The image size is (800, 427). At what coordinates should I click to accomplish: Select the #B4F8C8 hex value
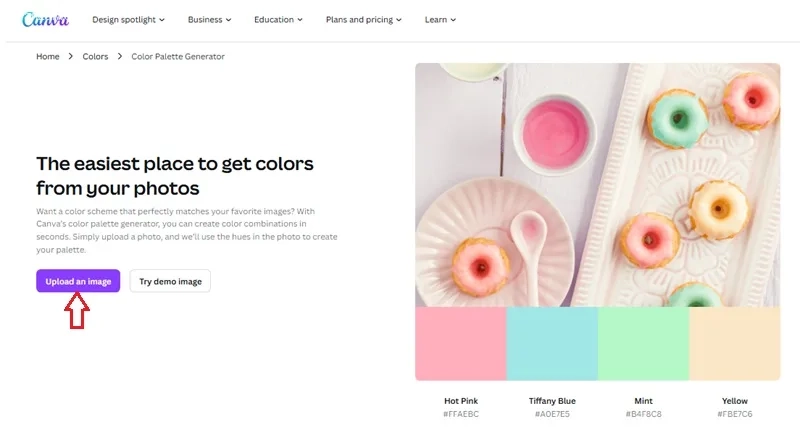coord(643,413)
